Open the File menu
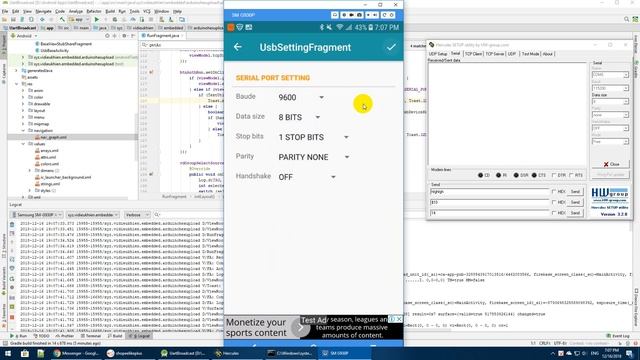 click(x=4, y=11)
